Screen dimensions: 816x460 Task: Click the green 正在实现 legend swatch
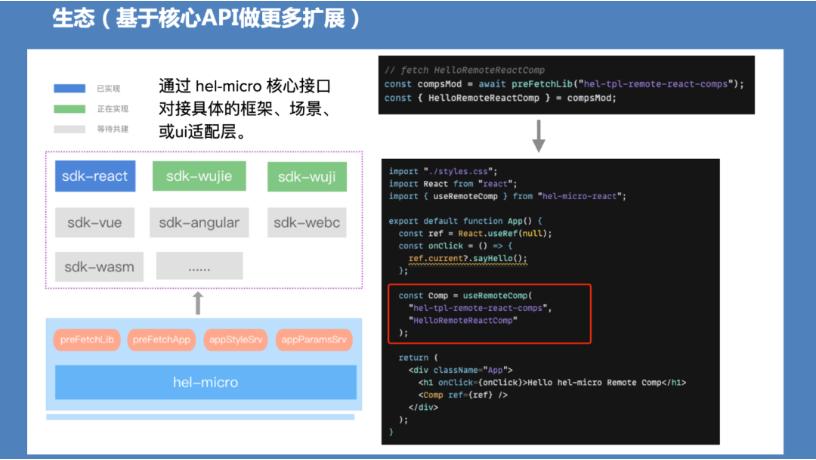click(x=70, y=109)
